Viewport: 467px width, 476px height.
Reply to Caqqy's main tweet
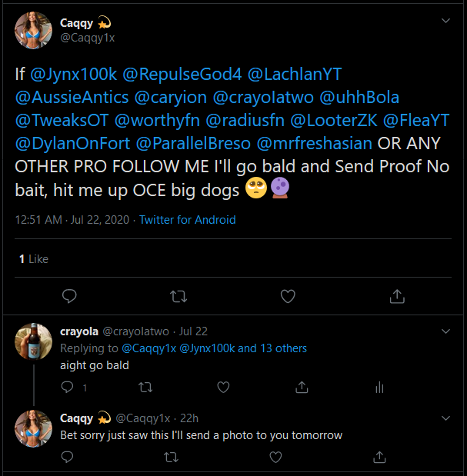tap(69, 296)
